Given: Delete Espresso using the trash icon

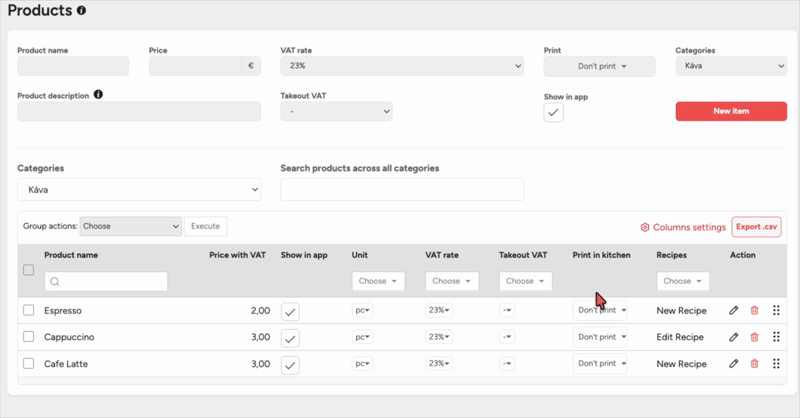Looking at the screenshot, I should (x=754, y=310).
